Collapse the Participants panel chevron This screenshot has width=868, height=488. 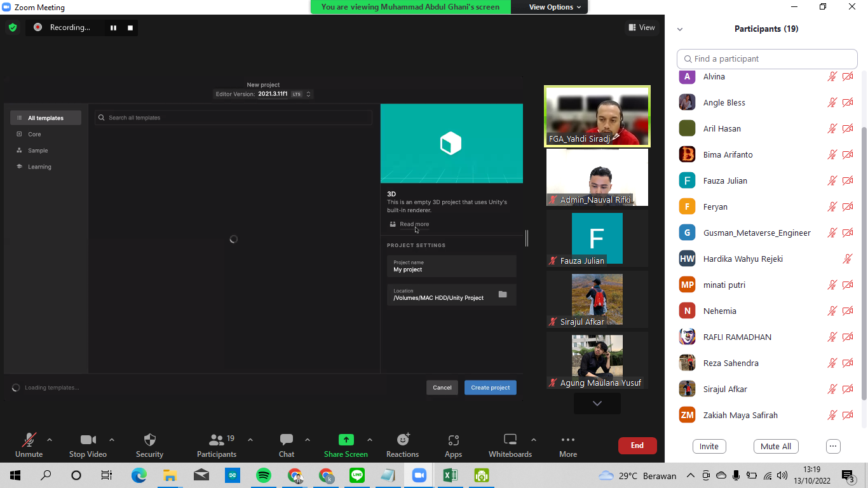(680, 29)
